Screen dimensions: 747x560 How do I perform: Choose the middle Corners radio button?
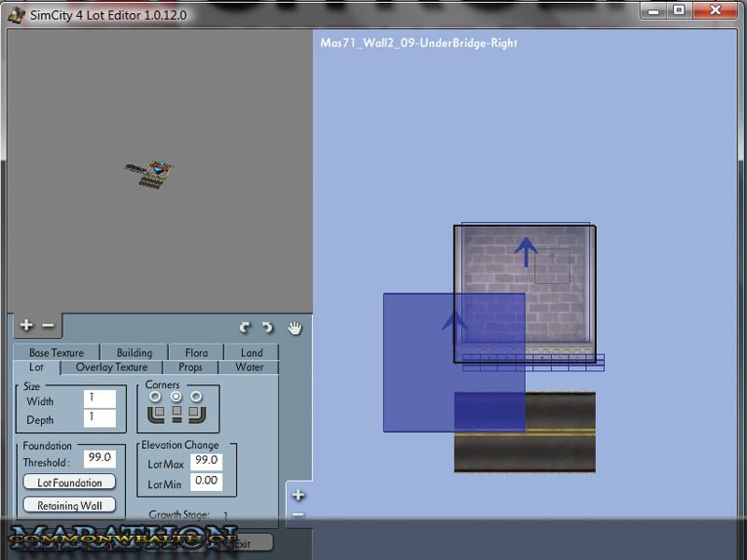[176, 396]
